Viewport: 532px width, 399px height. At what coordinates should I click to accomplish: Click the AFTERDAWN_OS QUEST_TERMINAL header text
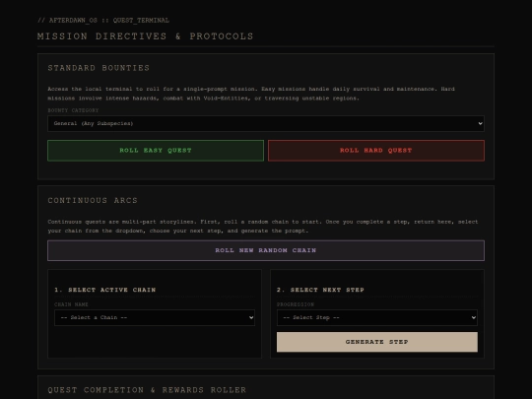click(103, 21)
